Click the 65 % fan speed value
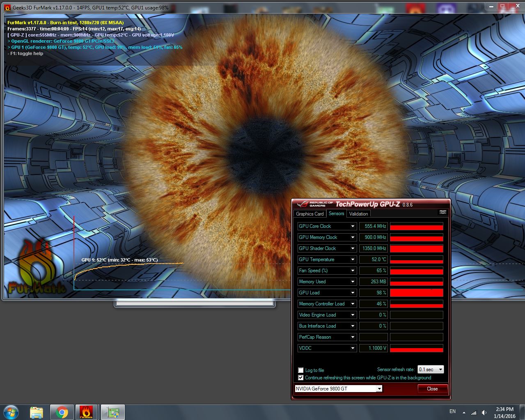Screen dimensions: 525x420 click(x=374, y=271)
